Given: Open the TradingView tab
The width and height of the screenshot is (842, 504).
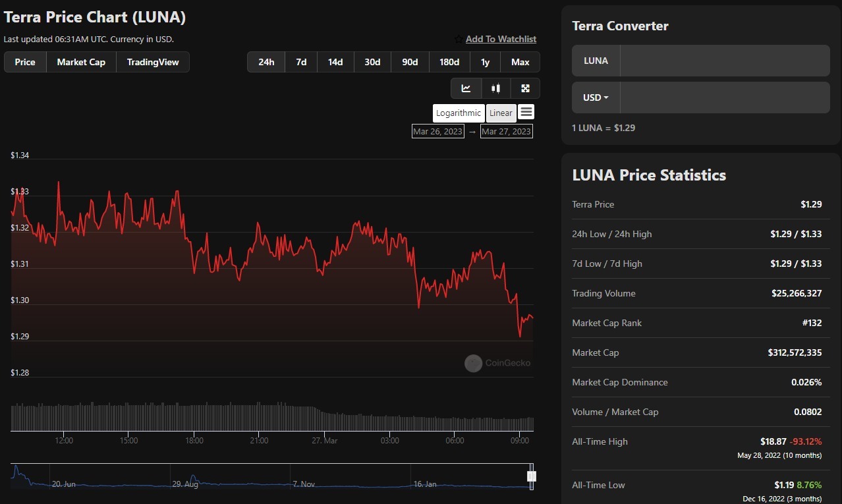Looking at the screenshot, I should pos(153,61).
